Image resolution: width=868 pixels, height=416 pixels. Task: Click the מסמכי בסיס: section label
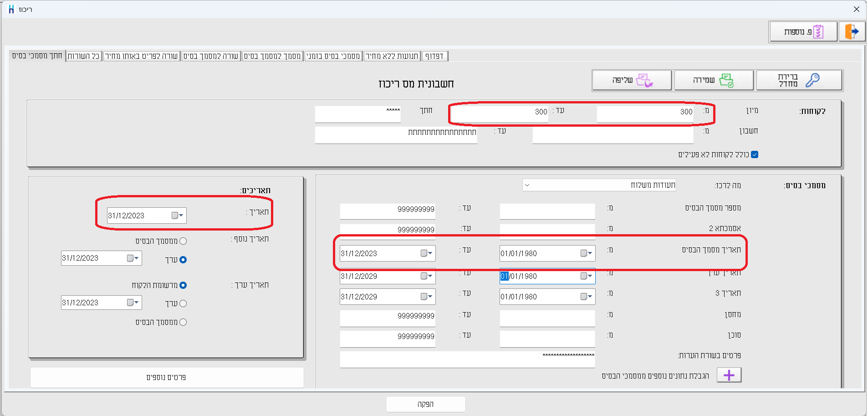805,185
